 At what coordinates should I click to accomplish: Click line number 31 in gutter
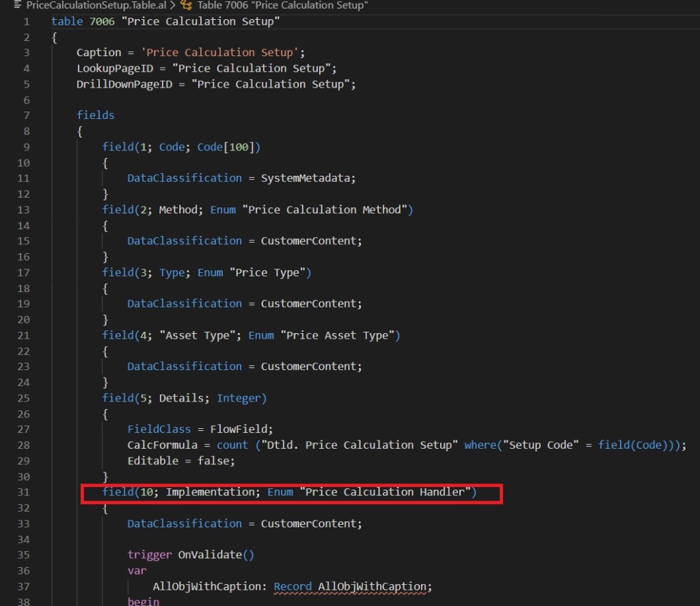click(25, 492)
